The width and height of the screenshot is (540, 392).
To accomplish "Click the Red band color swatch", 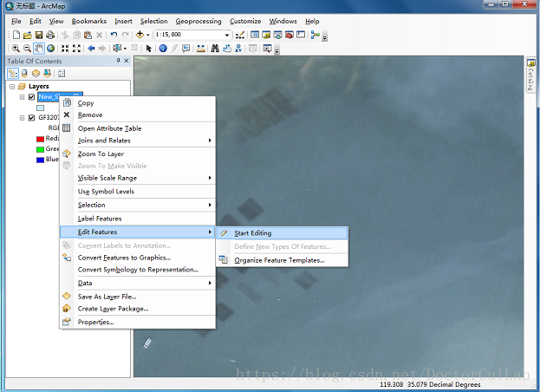I will 40,139.
